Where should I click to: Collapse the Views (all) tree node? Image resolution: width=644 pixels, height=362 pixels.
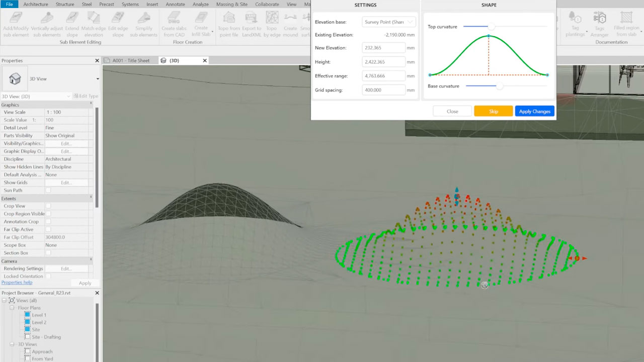click(4, 300)
